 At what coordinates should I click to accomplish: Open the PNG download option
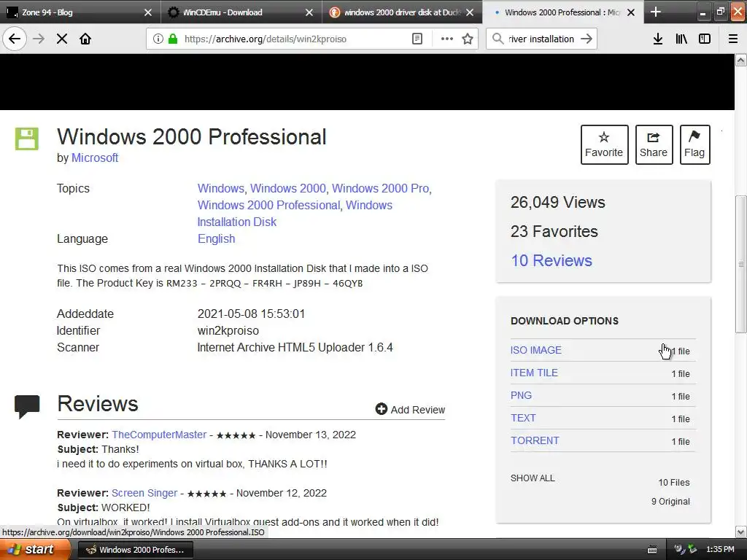tap(521, 395)
